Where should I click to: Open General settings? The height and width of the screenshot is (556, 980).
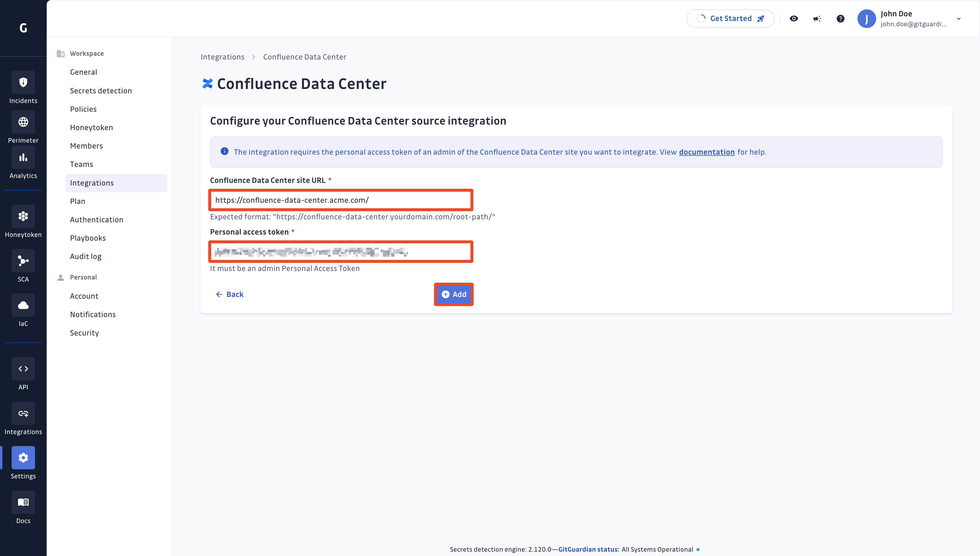(x=116, y=72)
